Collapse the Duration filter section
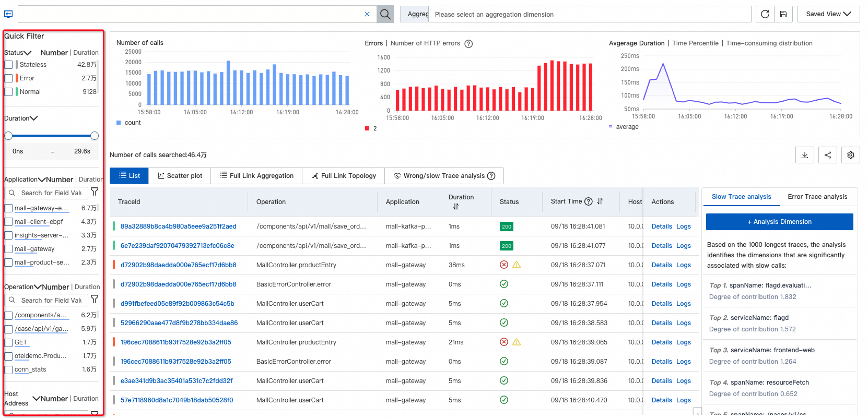 (33, 118)
